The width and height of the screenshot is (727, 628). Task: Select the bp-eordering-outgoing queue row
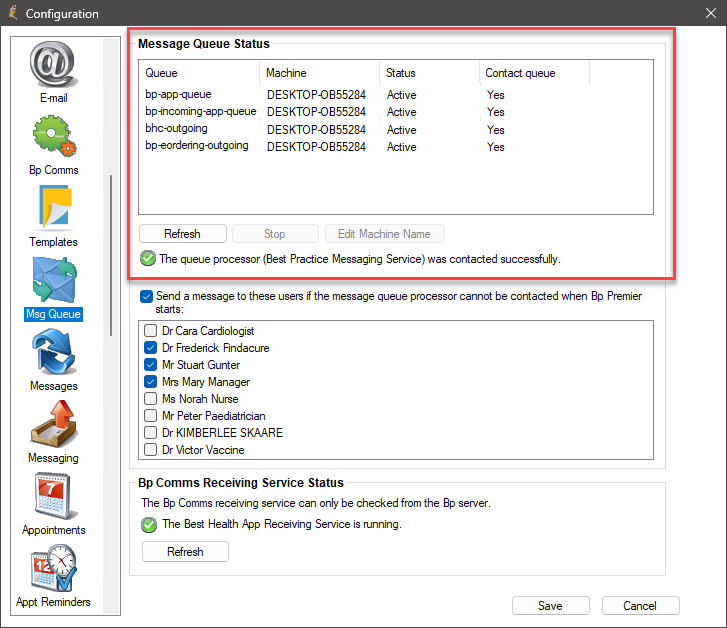(396, 146)
